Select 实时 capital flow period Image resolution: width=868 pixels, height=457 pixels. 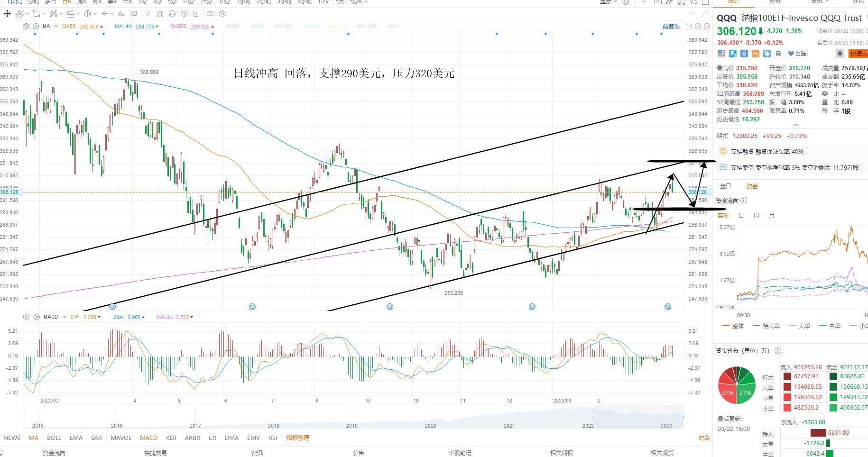tap(723, 216)
